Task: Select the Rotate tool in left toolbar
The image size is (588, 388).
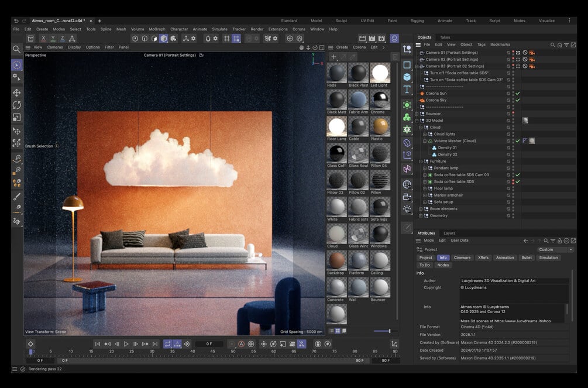Action: pyautogui.click(x=16, y=105)
